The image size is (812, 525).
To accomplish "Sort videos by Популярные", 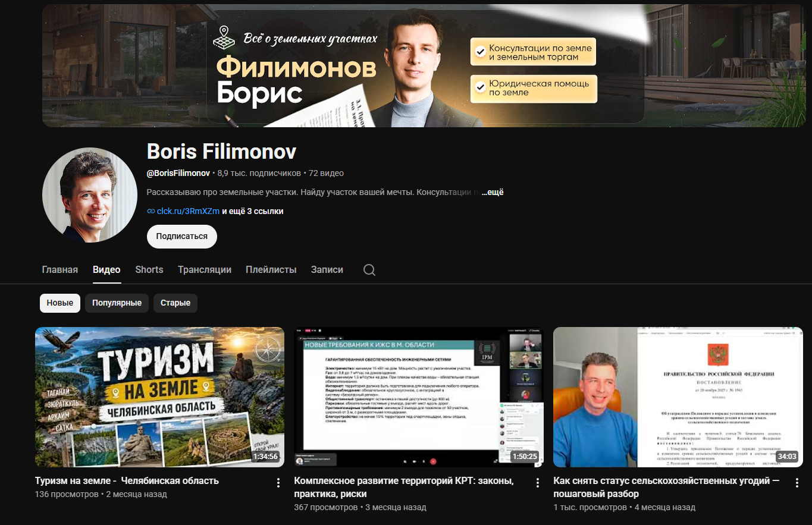I will 117,303.
